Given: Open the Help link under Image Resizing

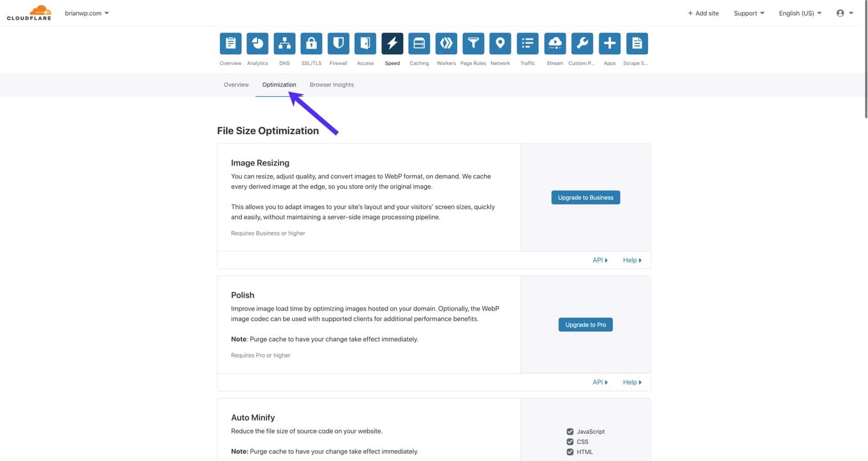Looking at the screenshot, I should coord(632,260).
